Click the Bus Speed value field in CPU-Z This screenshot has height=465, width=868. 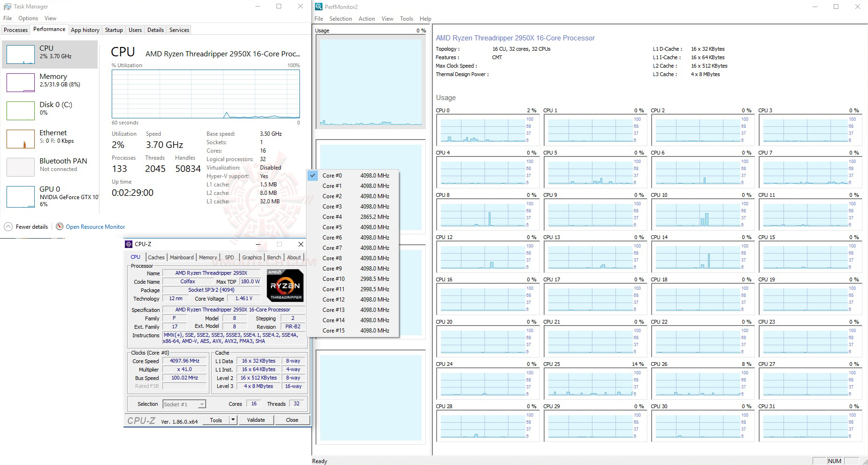[184, 378]
